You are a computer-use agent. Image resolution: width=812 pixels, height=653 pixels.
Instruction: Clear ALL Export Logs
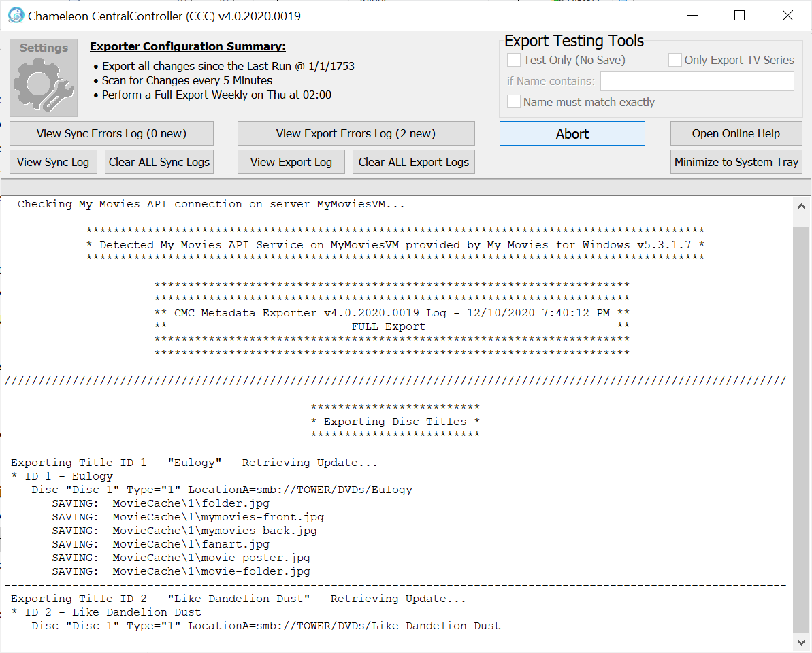pyautogui.click(x=414, y=162)
